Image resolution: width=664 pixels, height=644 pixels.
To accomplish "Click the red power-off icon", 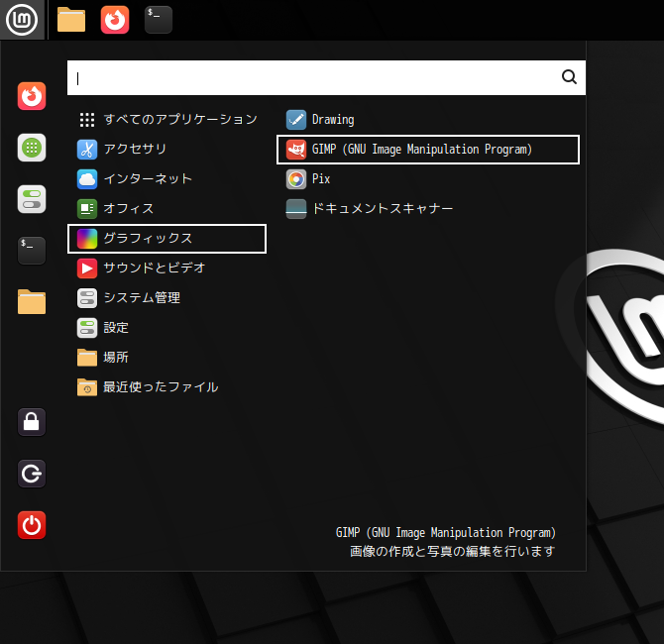I will (x=32, y=525).
